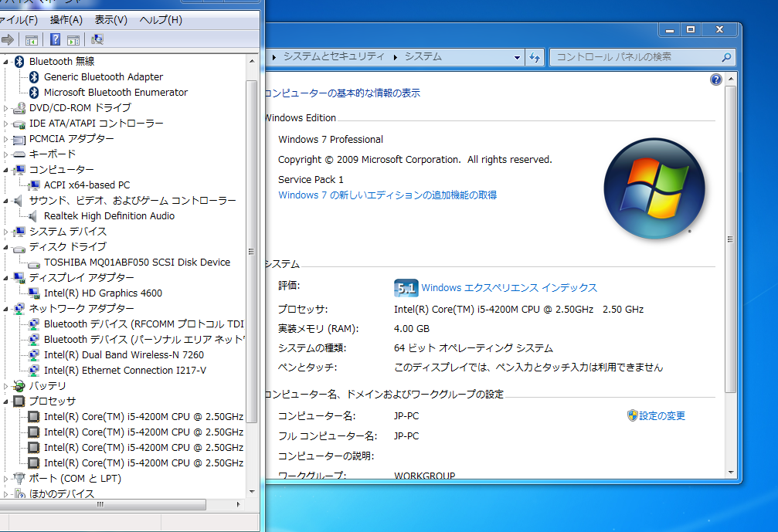Open the 操作(A) menu
Image resolution: width=778 pixels, height=532 pixels.
pos(66,20)
